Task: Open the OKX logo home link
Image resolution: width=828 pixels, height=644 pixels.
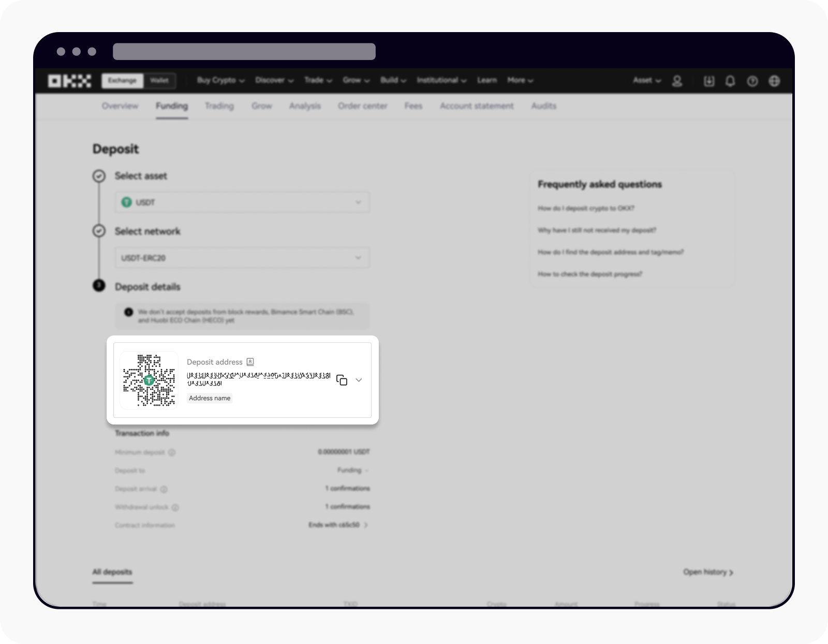Action: point(69,81)
